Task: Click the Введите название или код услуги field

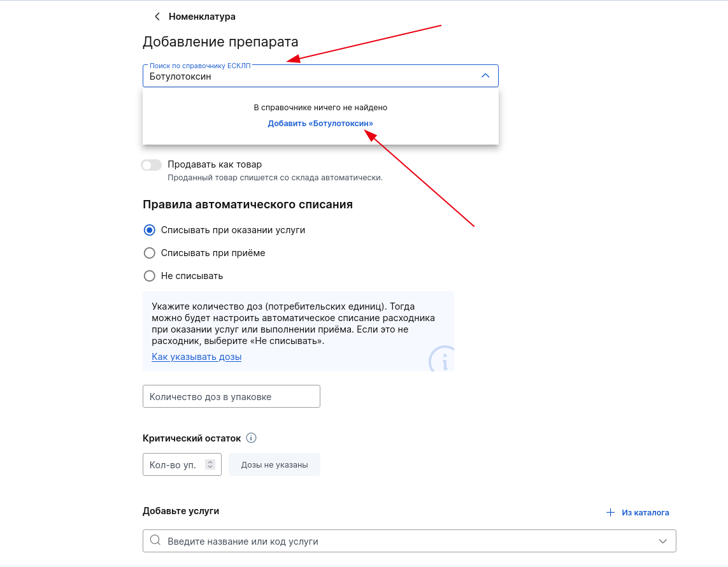Action: 409,541
